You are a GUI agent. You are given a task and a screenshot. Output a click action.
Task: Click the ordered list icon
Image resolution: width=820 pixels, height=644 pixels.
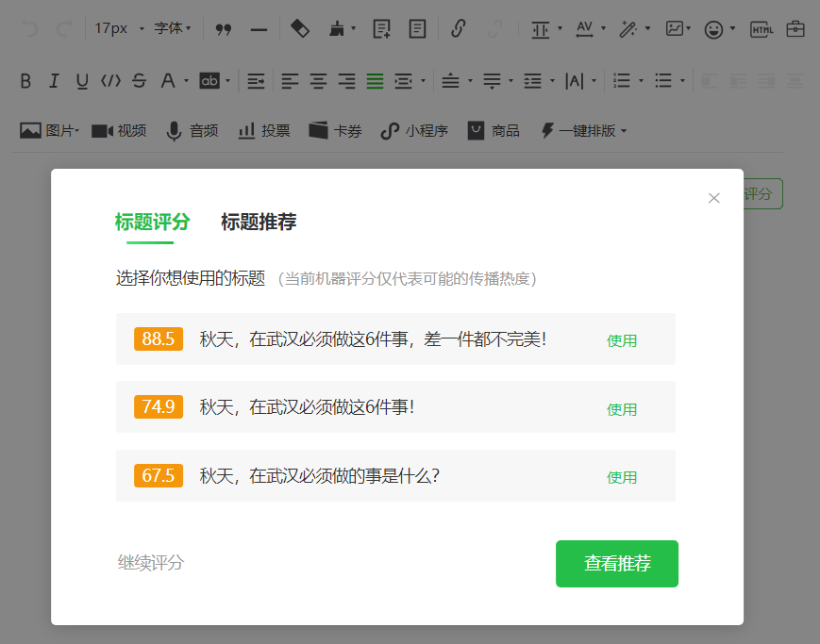[621, 81]
